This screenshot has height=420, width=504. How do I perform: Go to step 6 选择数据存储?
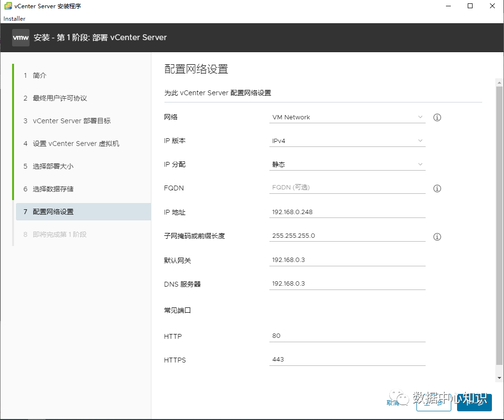coord(83,189)
